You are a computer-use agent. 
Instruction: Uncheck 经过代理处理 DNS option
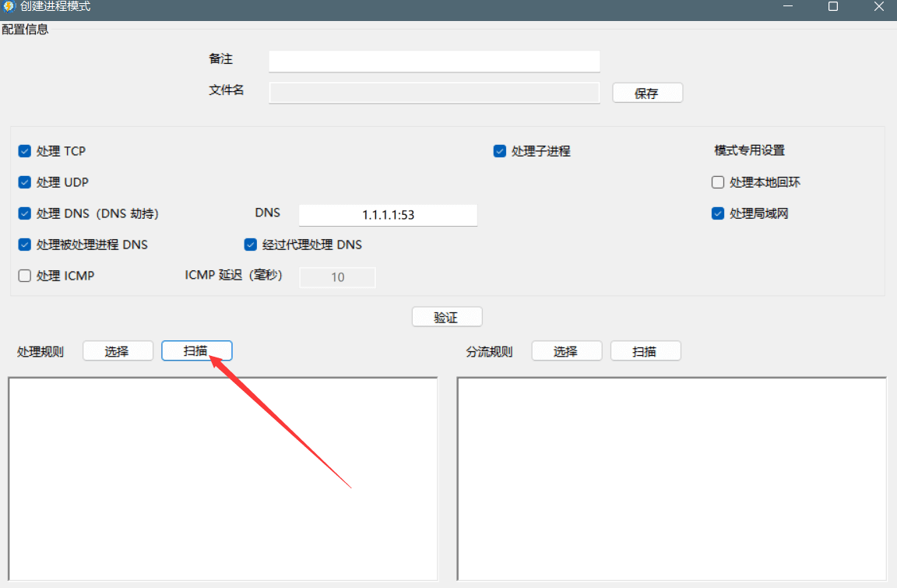pos(251,245)
